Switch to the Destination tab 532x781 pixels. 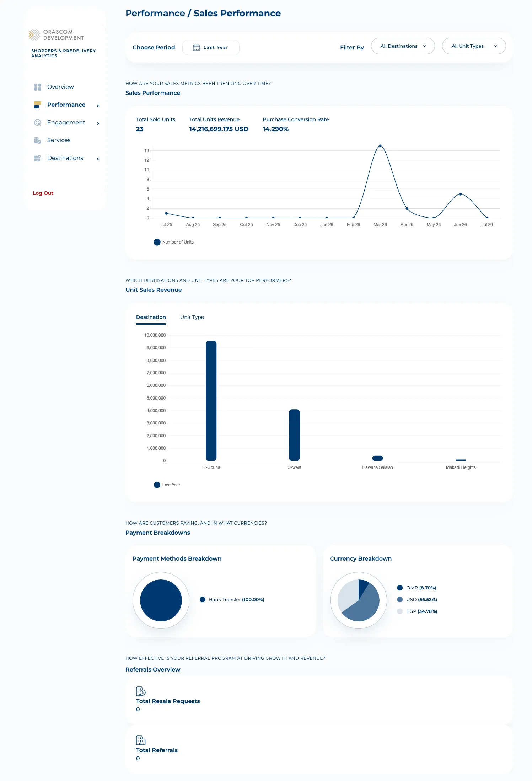(x=151, y=317)
